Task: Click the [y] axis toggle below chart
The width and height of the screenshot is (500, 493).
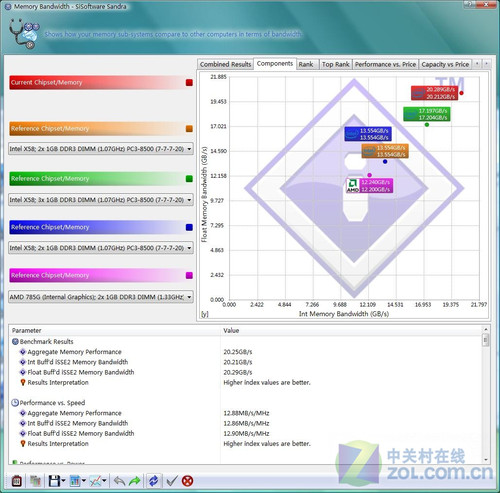Action: coord(204,314)
